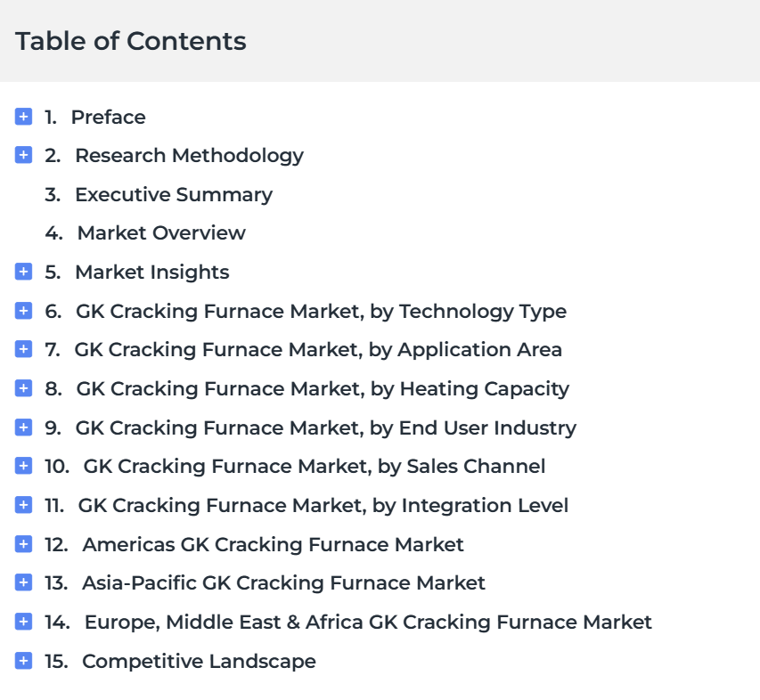The height and width of the screenshot is (700, 760).
Task: Open the Market Overview entry
Action: [161, 233]
